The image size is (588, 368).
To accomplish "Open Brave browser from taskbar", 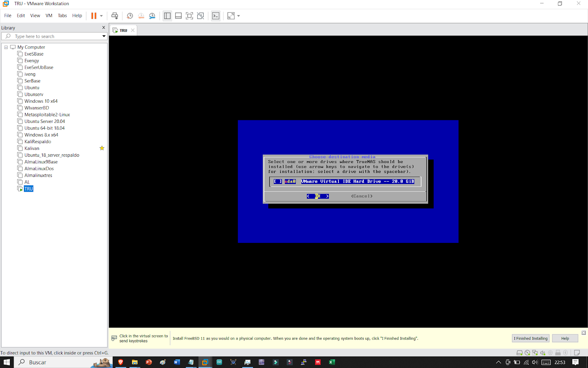I will [121, 362].
